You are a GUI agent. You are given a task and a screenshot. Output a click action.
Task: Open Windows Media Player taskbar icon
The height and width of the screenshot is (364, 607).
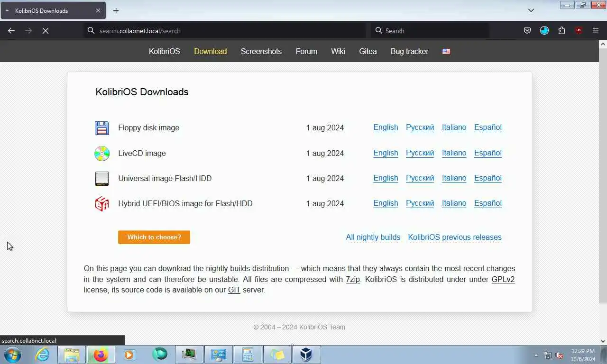point(129,355)
